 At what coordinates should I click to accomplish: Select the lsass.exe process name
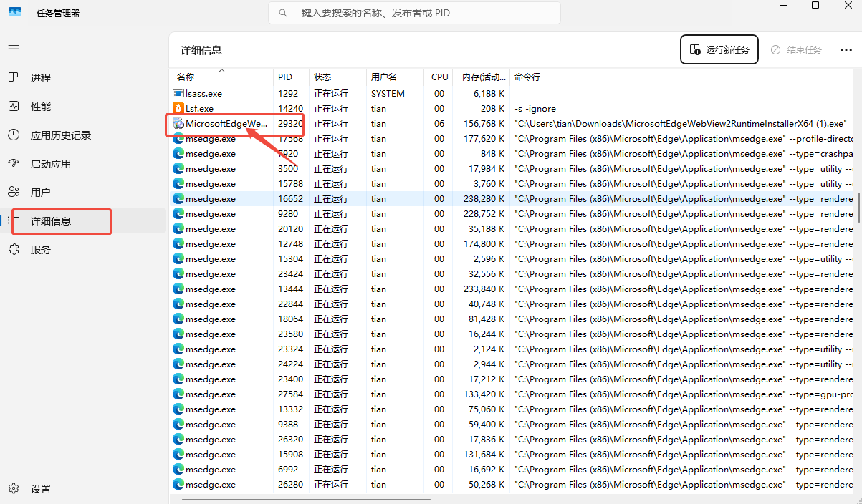coord(204,93)
